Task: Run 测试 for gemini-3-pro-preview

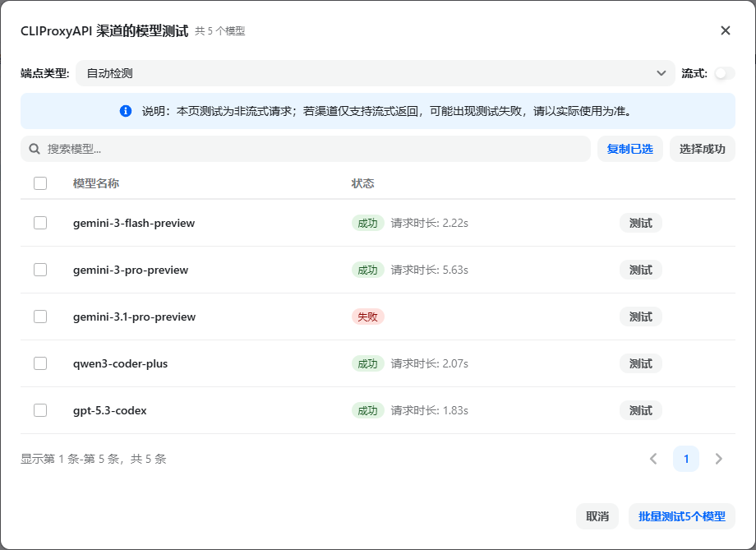Action: click(x=640, y=270)
